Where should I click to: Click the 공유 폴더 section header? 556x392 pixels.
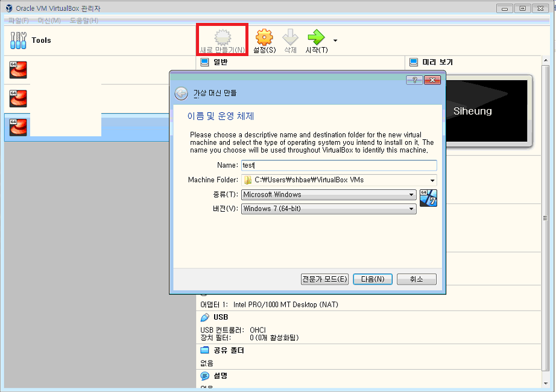229,350
